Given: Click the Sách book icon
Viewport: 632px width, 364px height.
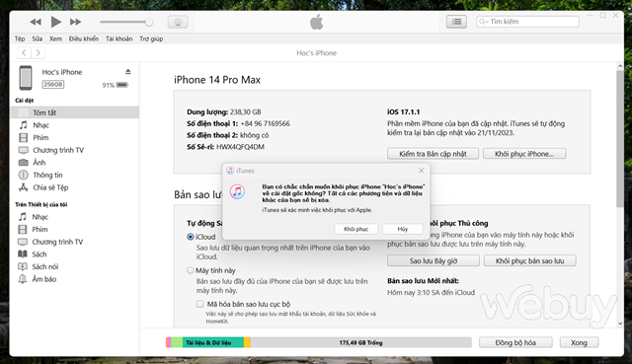Looking at the screenshot, I should tap(23, 255).
